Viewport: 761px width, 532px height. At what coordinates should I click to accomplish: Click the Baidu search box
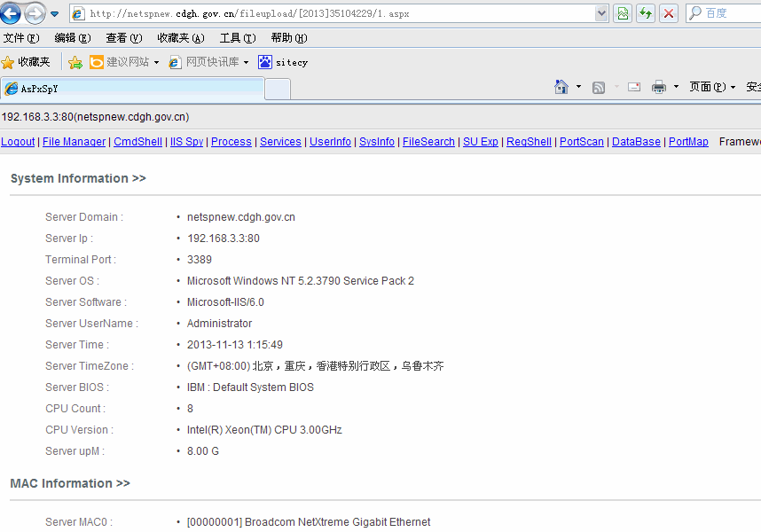point(724,13)
